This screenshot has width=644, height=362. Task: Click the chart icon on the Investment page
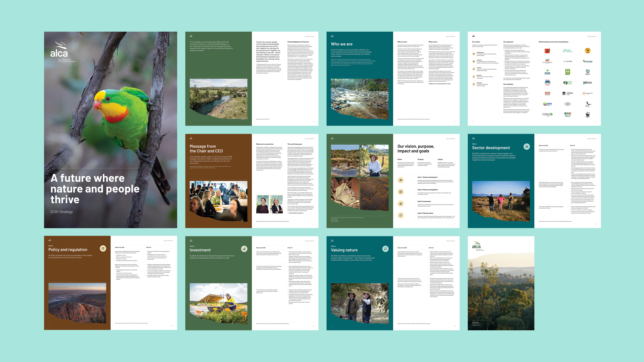244,249
